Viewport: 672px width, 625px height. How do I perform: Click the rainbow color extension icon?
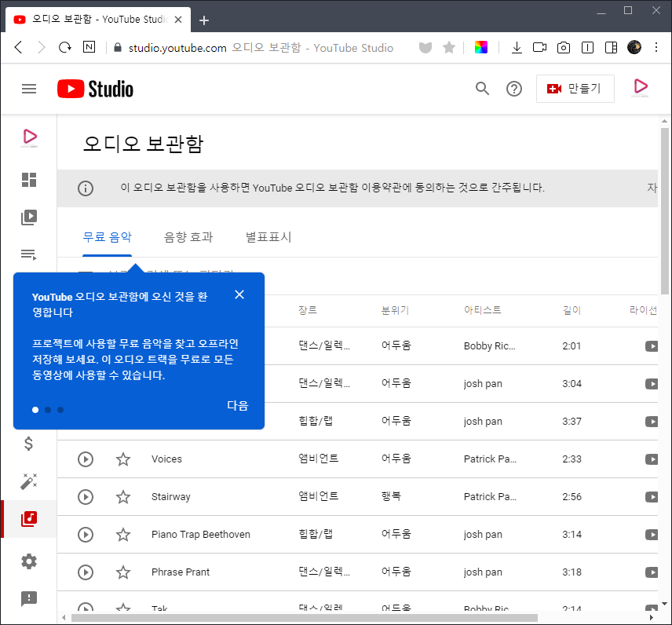[x=481, y=47]
